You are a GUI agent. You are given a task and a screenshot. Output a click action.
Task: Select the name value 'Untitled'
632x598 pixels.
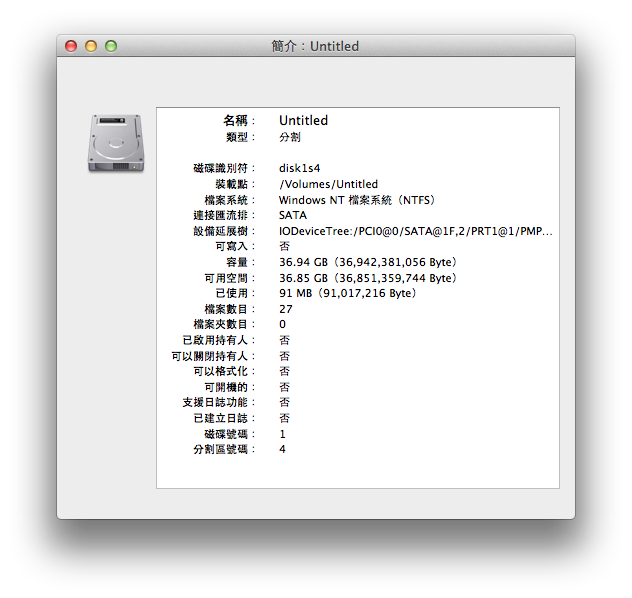(304, 120)
